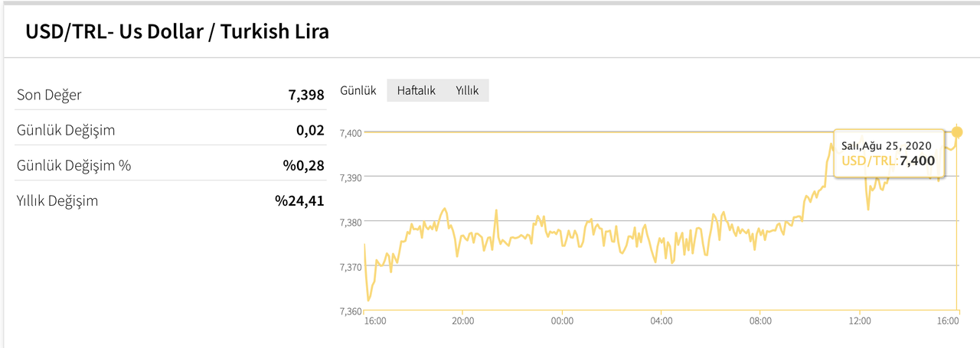Select the Son Değer label
The image size is (980, 348).
[49, 95]
